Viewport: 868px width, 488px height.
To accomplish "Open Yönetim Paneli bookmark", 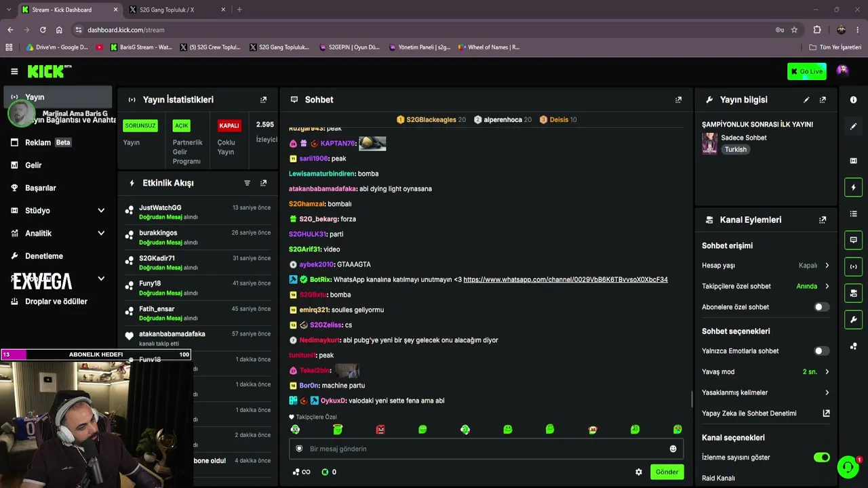I will 420,47.
